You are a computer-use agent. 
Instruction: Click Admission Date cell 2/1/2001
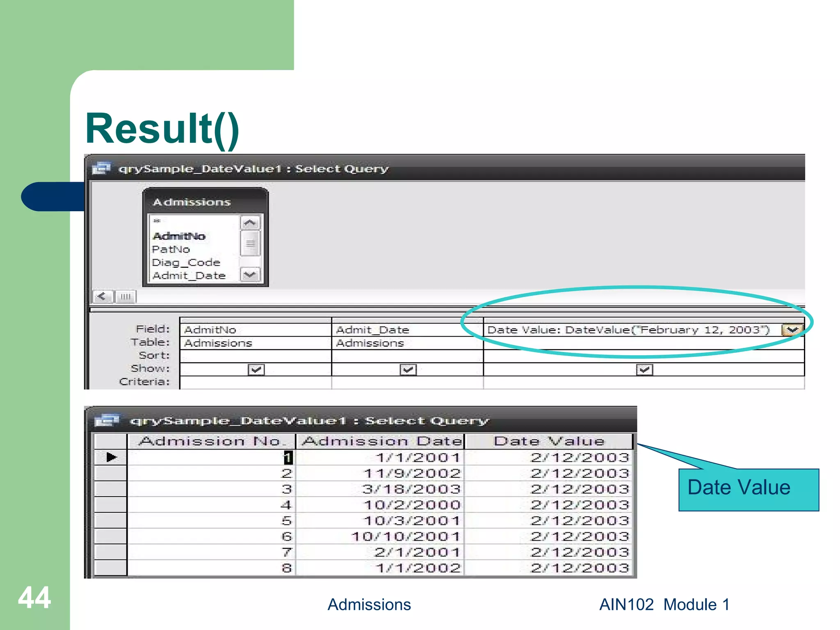[x=380, y=552]
